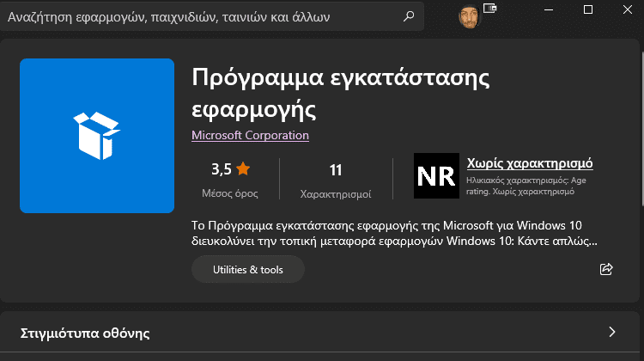Minimize the Store window
644x361 pixels.
click(x=549, y=9)
